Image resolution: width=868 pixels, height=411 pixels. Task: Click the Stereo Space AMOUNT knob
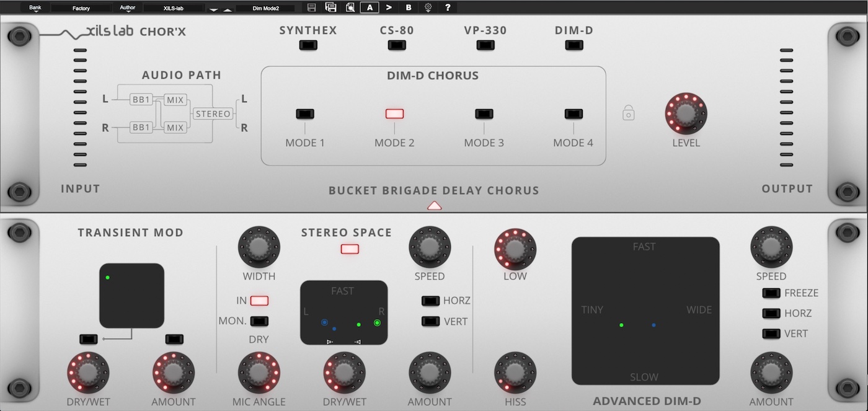coord(430,373)
